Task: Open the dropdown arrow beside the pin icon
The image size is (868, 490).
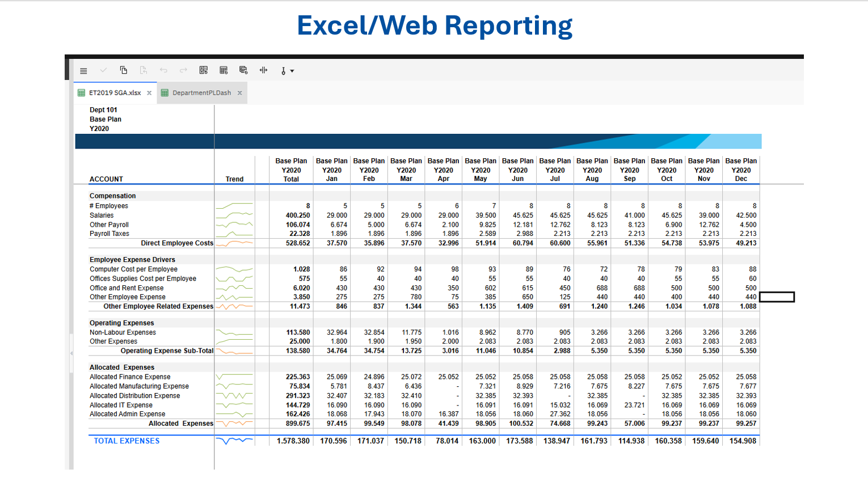Action: coord(292,71)
